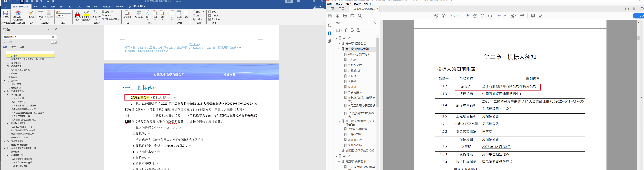This screenshot has height=170, width=644.
Task: Choose the selection arrow tool in Acrobat
Action: point(468,16)
